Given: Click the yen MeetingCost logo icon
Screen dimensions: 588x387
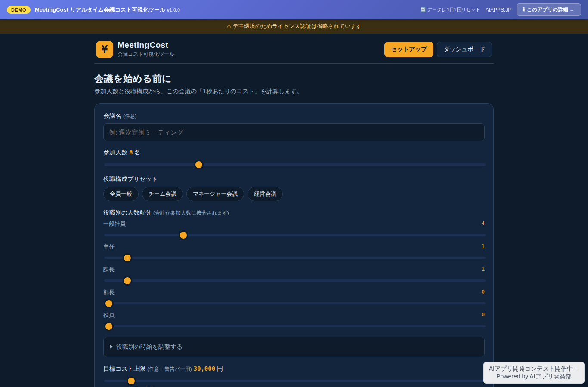Looking at the screenshot, I should (105, 49).
